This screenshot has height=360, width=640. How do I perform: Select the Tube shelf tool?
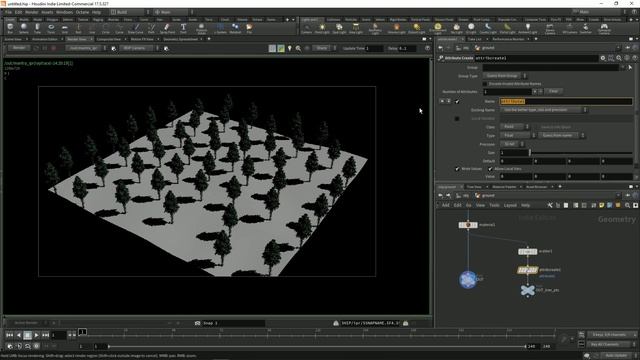click(37, 28)
